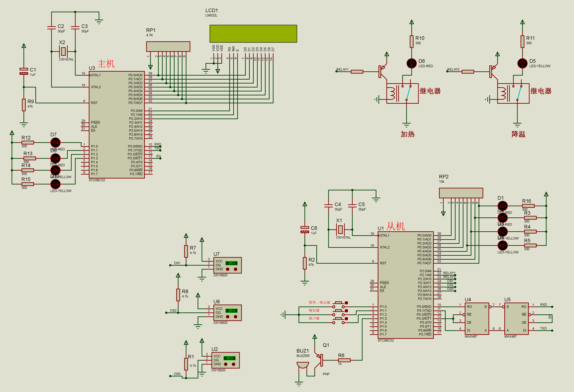Select capacitor C1 1uF symbol
This screenshot has height=392, width=574.
[24, 71]
